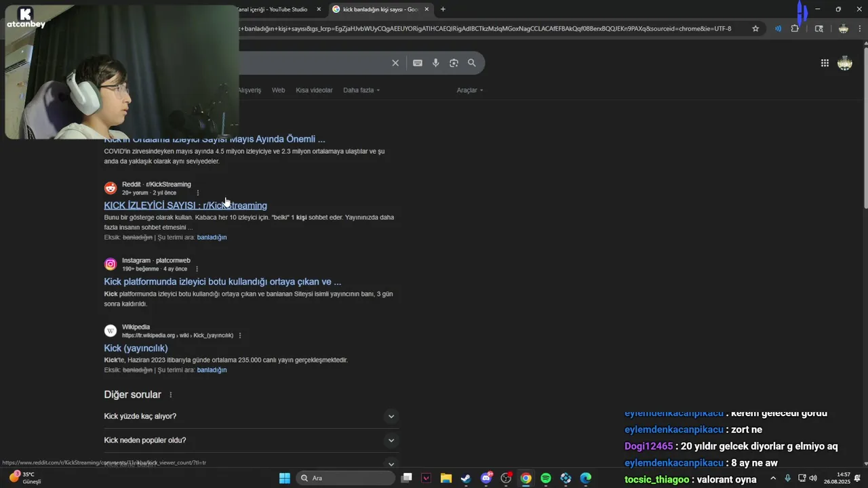Open a new browser tab
The height and width of the screenshot is (488, 868).
coord(443,9)
